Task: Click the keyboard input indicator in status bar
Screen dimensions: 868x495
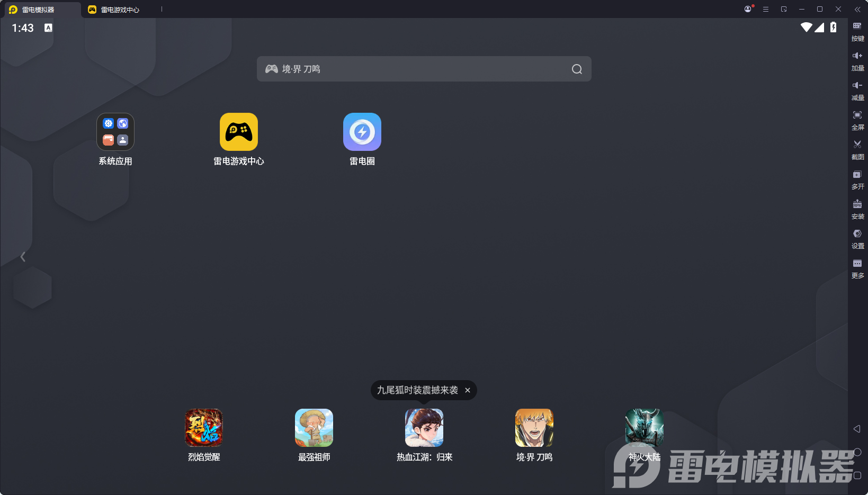Action: [48, 28]
